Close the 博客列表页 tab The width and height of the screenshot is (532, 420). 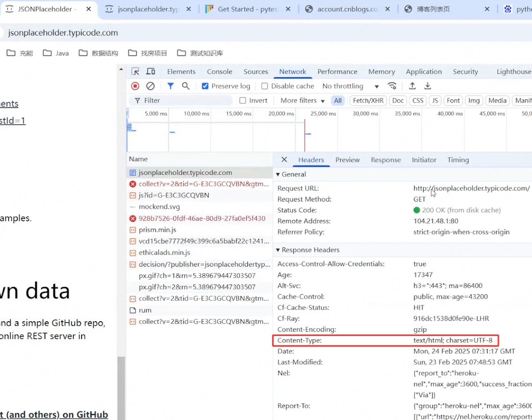click(487, 9)
